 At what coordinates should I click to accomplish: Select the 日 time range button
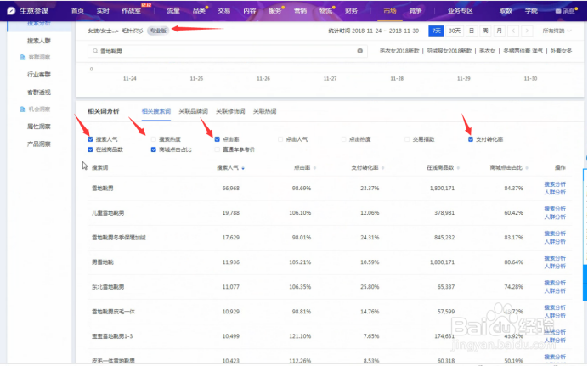(472, 31)
